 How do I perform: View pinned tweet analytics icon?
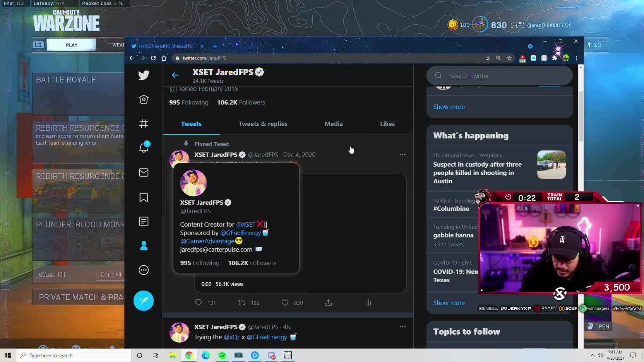(x=368, y=302)
